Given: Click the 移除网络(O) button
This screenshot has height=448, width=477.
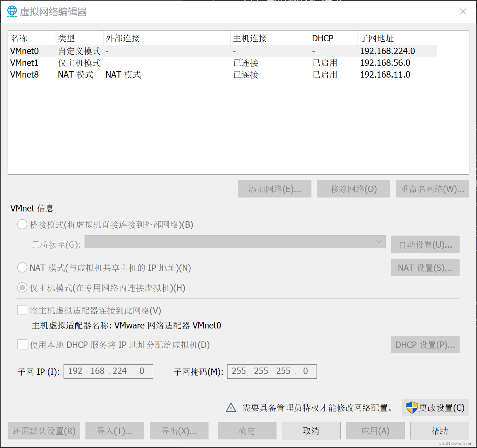Looking at the screenshot, I should coord(353,189).
